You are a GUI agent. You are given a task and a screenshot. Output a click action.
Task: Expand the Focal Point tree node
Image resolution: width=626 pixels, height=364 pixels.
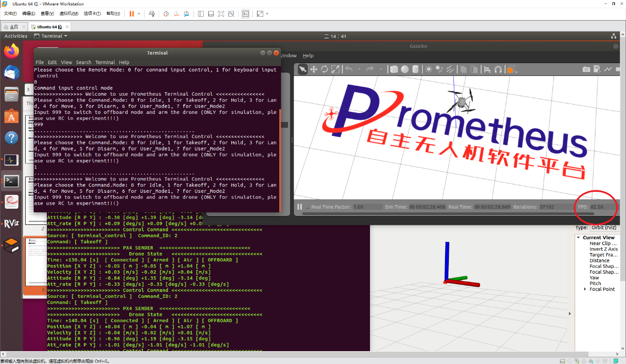pos(586,289)
